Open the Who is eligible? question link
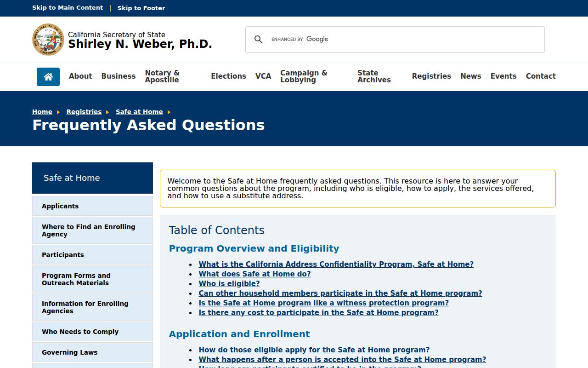588x368 pixels. click(229, 283)
